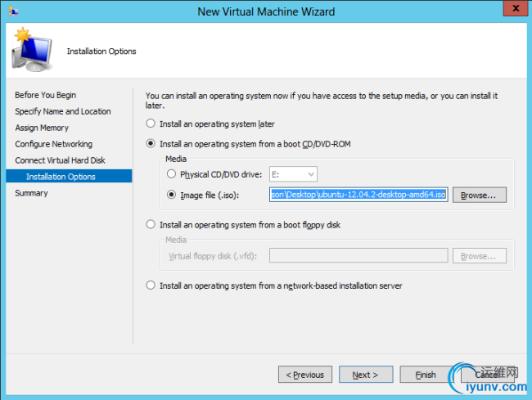
Task: Go to Connect Virtual Hard Disk step
Action: (x=60, y=160)
